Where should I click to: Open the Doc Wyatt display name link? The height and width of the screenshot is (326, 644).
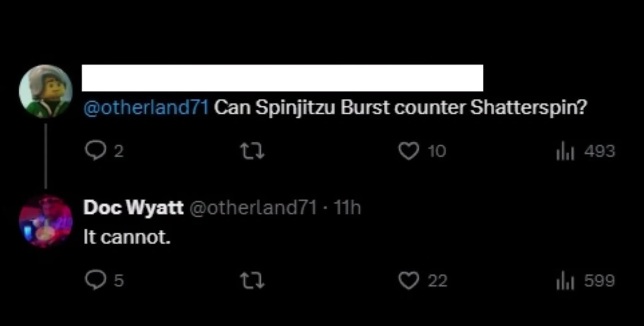coord(133,208)
